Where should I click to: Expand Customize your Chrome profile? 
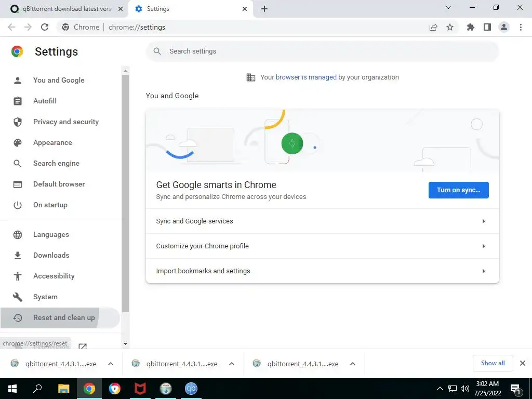(x=322, y=246)
